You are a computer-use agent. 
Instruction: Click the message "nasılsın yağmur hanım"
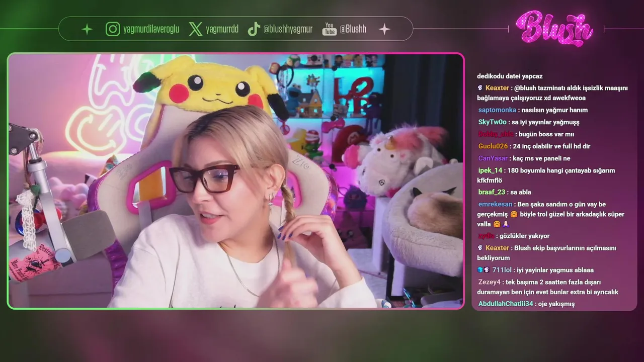click(554, 110)
